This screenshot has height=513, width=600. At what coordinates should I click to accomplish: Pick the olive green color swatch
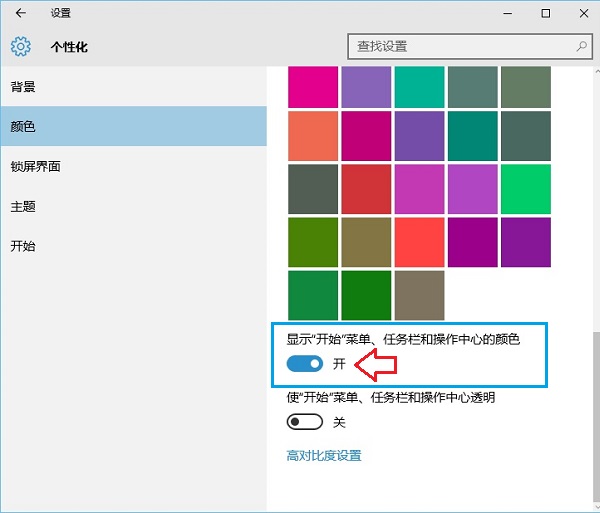point(313,241)
